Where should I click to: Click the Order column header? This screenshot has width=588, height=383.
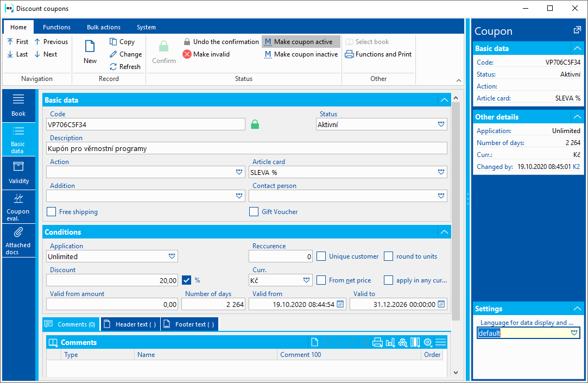pos(432,355)
